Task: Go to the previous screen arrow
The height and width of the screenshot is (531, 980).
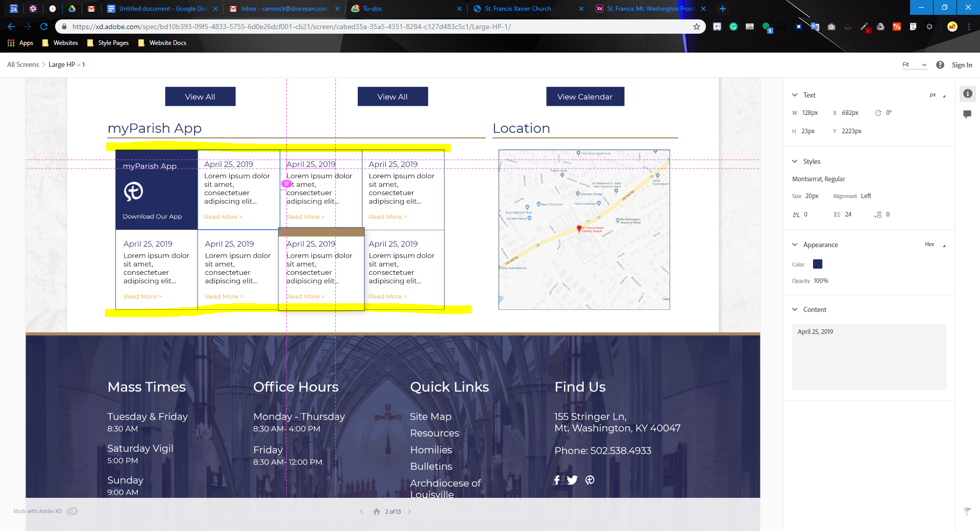Action: pos(361,512)
